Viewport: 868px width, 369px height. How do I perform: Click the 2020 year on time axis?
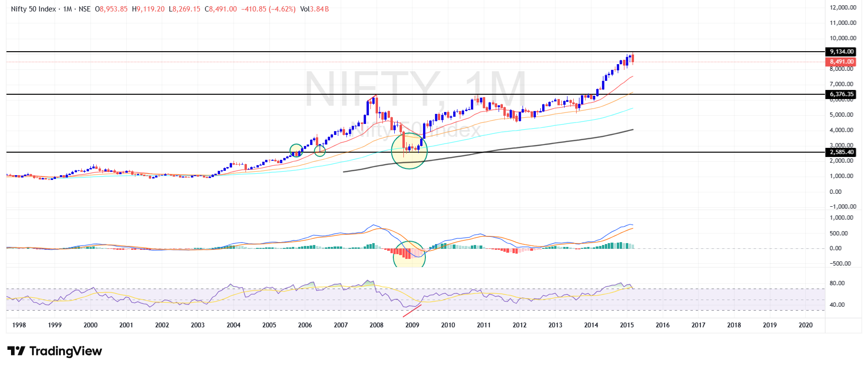[806, 325]
